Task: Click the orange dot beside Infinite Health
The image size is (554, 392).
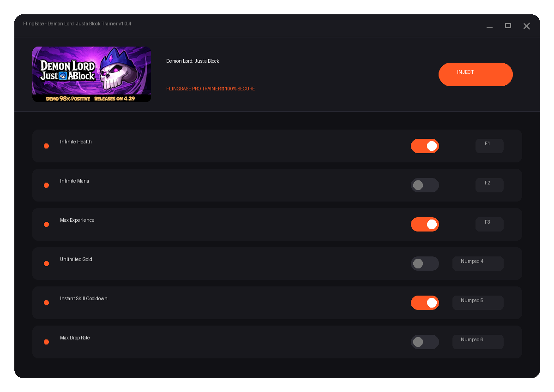Action: coord(46,146)
